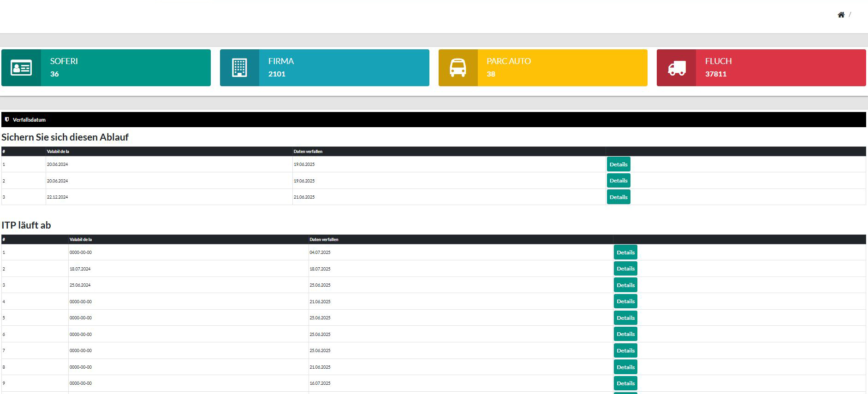Click 'Daten verfallen' header in ITP table
The height and width of the screenshot is (394, 868).
click(x=324, y=240)
